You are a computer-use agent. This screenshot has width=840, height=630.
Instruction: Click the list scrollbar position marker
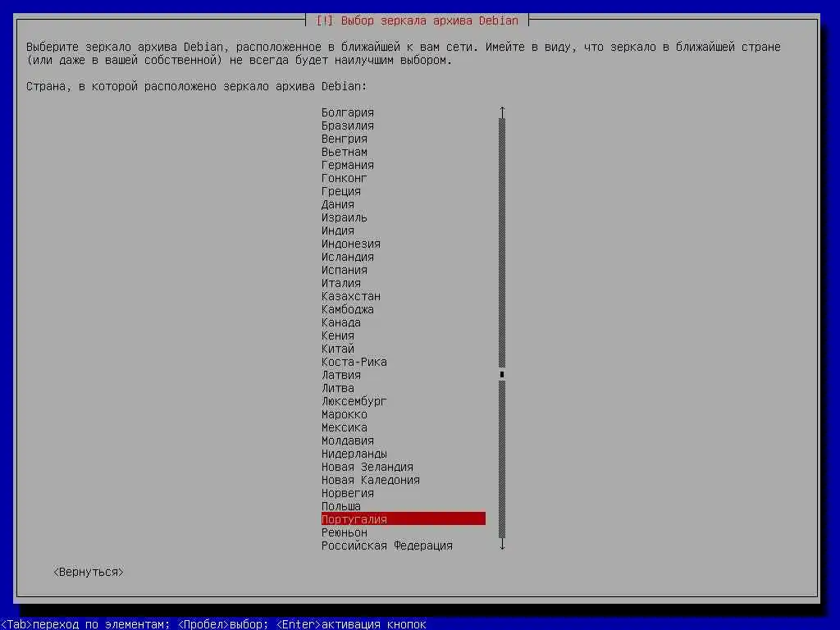click(502, 374)
